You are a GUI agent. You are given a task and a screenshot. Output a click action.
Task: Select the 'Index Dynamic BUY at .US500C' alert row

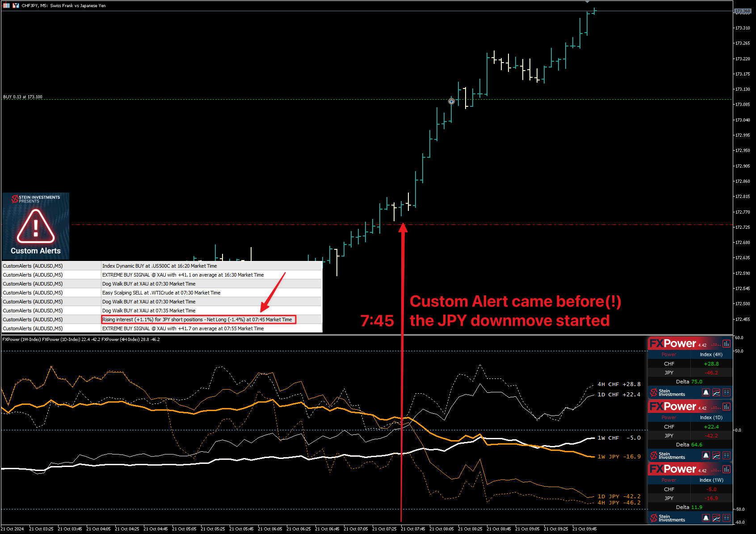(162, 266)
